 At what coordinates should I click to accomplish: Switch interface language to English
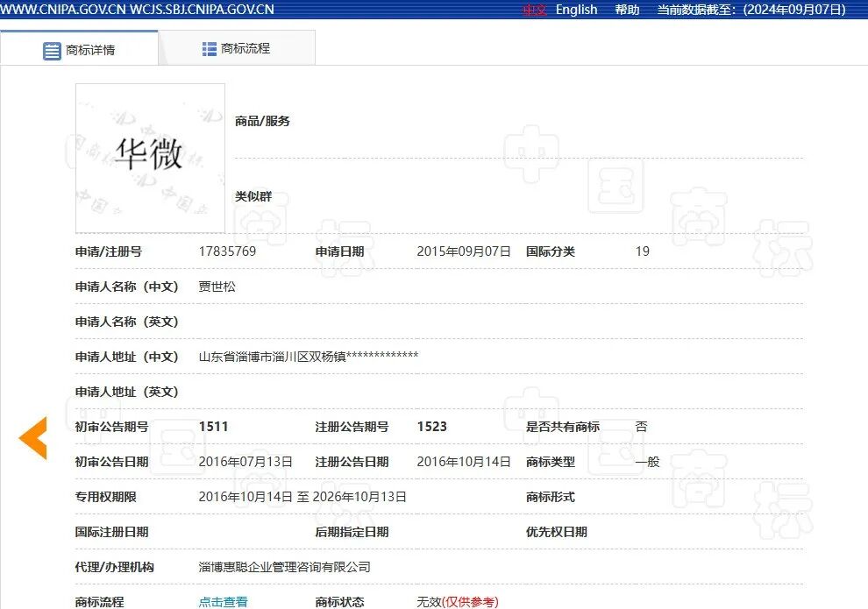(x=576, y=10)
